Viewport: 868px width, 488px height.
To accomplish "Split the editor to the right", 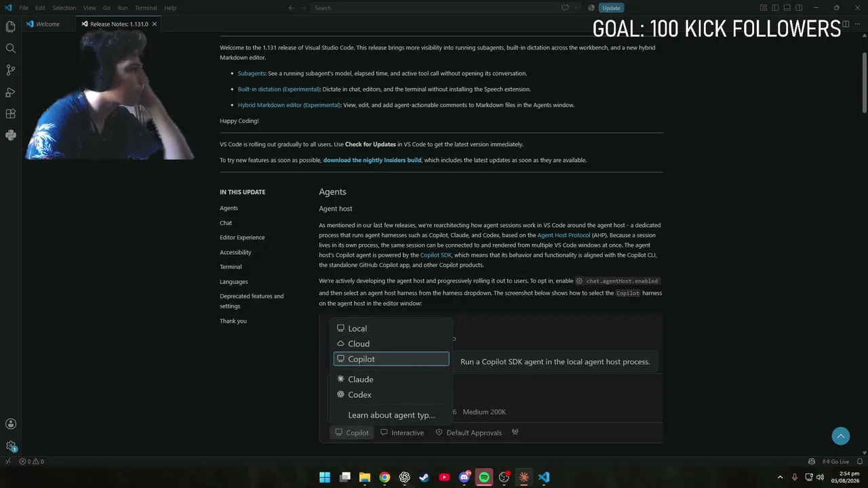I will click(846, 24).
